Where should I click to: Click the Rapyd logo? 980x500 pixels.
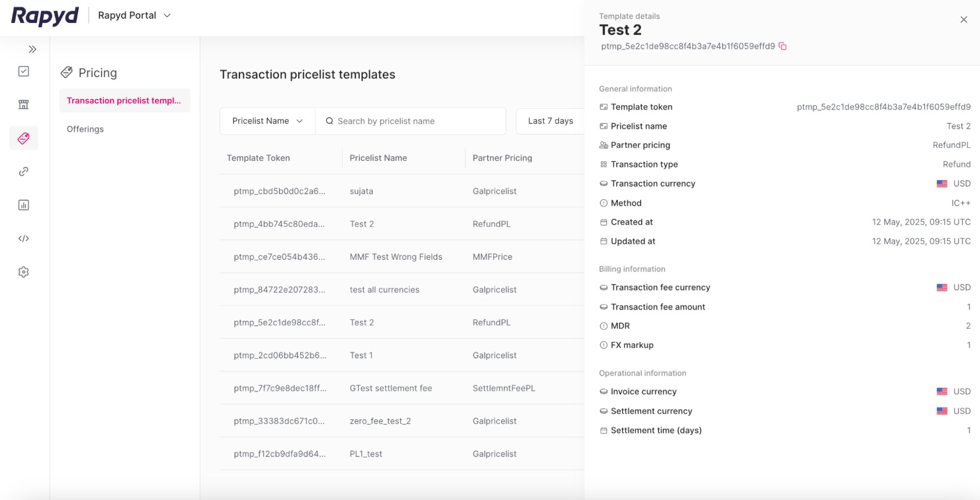pos(44,15)
